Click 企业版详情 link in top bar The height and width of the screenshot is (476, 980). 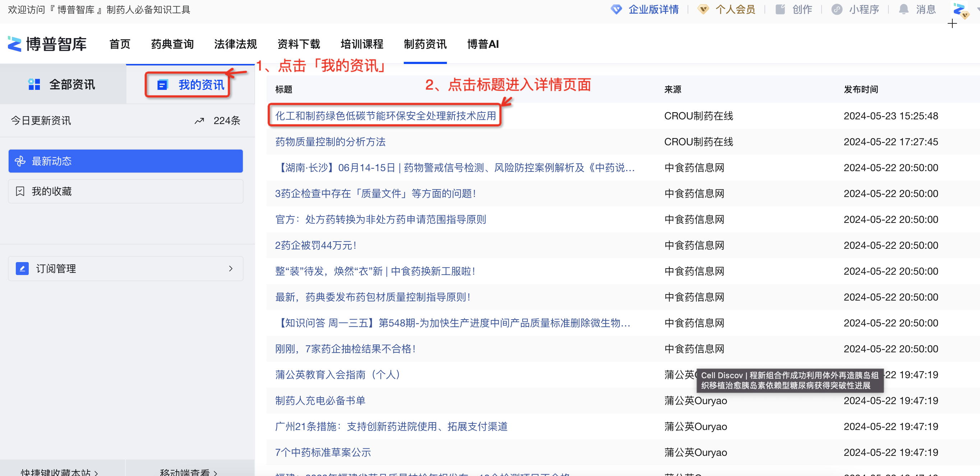[653, 9]
